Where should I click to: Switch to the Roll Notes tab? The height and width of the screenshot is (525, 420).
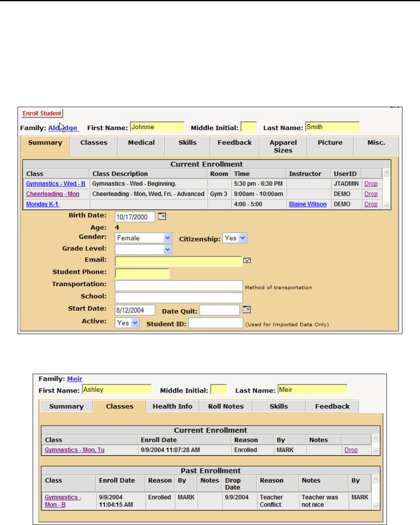click(226, 406)
